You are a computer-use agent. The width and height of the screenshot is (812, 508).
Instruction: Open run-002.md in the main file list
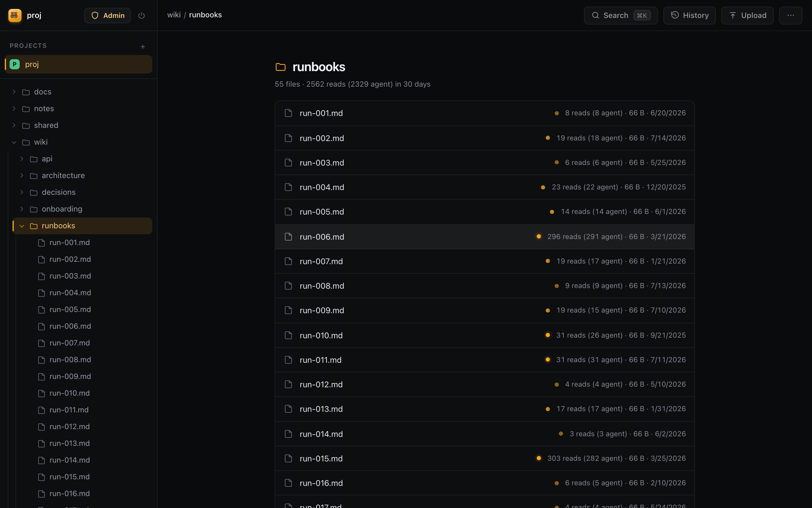coord(485,138)
